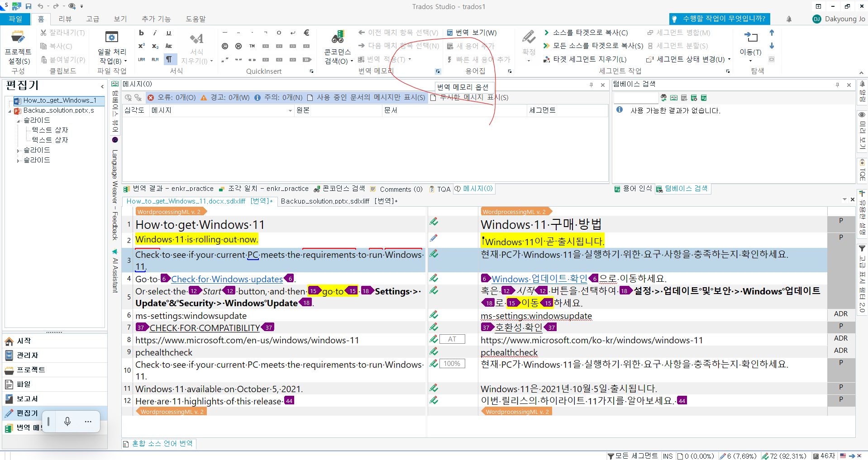Collapse the first 슬라이드 node in the navigation tree
This screenshot has width=868, height=460.
click(19, 121)
